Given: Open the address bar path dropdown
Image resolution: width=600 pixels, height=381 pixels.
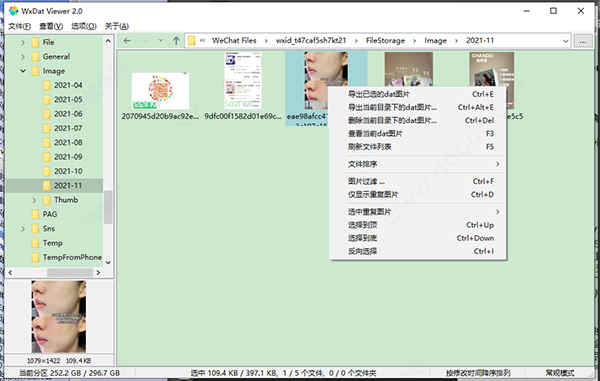Looking at the screenshot, I should tap(565, 41).
